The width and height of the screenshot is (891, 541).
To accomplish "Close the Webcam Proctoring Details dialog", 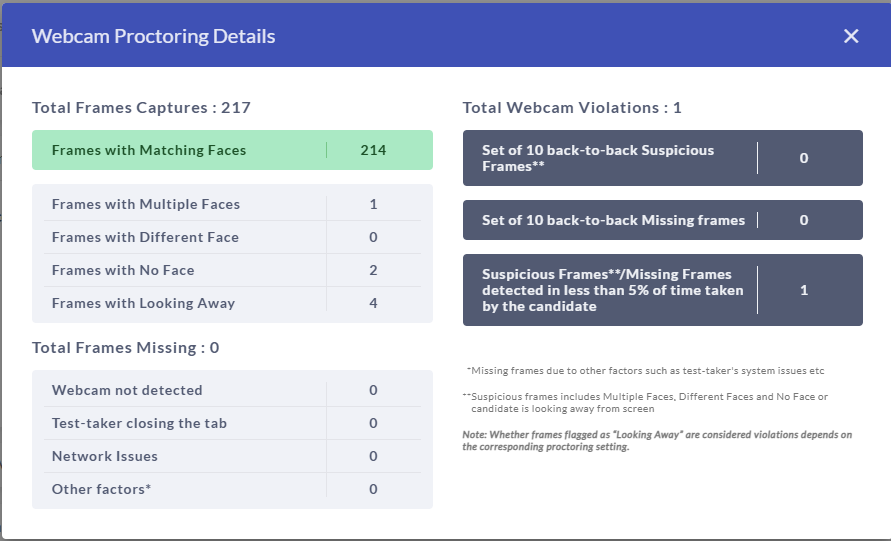I will [x=851, y=36].
